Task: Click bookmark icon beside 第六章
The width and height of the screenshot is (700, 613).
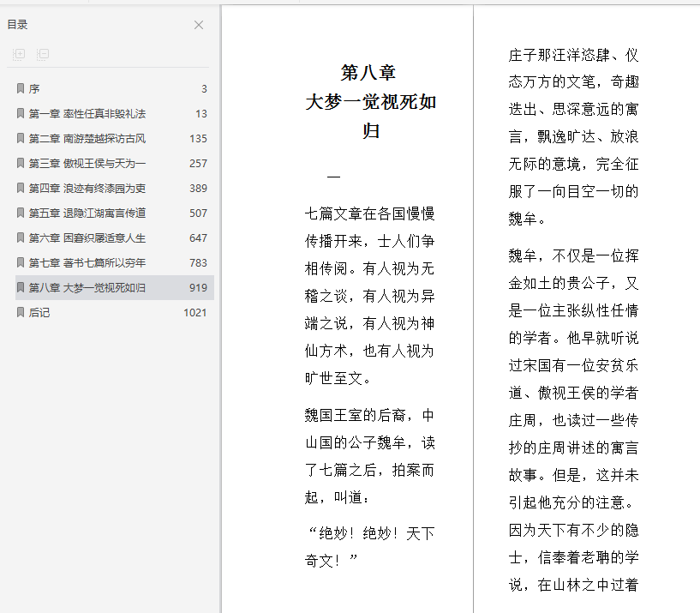Action: point(20,237)
